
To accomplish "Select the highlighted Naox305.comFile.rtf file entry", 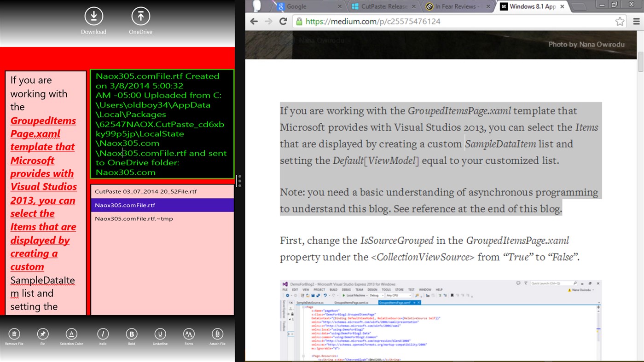I will 162,205.
